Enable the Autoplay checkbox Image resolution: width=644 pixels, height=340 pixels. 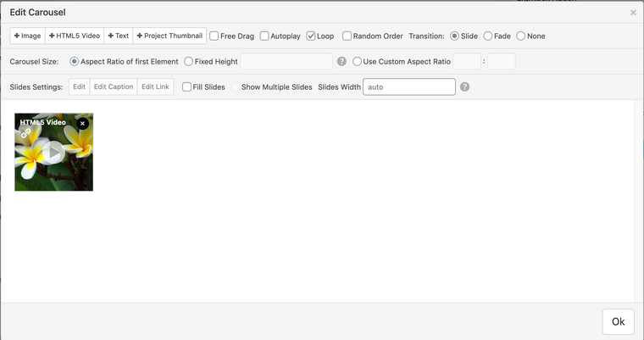[x=264, y=36]
